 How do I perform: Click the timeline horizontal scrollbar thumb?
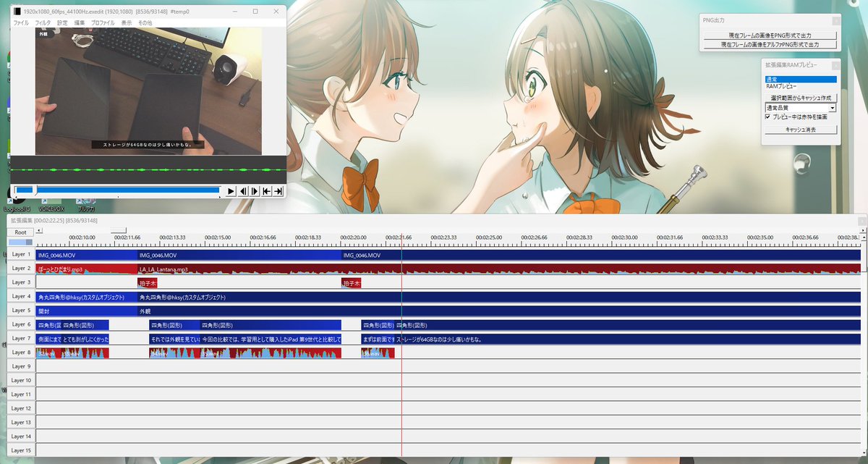[118, 231]
